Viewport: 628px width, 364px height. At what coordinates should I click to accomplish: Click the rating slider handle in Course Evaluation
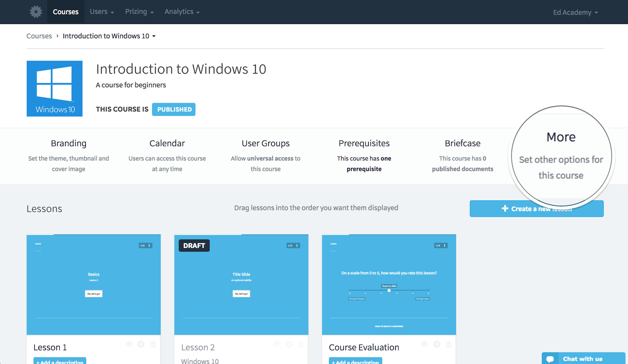(x=389, y=290)
